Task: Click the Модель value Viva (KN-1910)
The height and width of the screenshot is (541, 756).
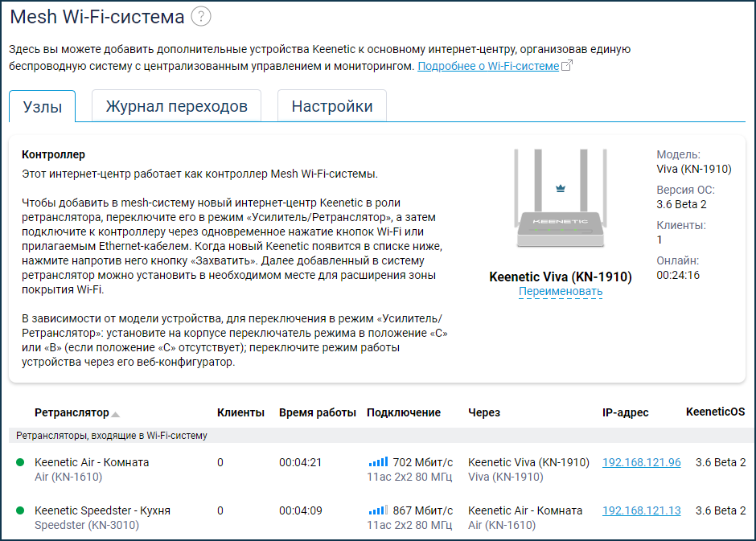Action: (694, 169)
